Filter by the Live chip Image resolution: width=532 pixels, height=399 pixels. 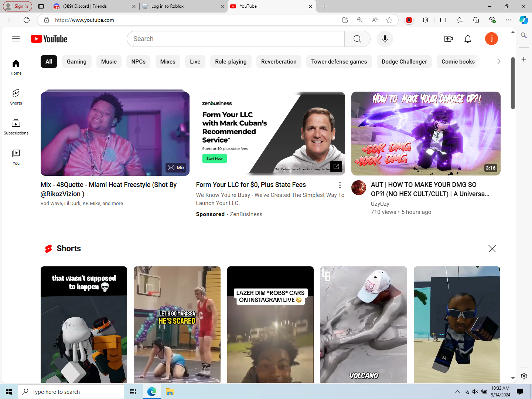(195, 62)
